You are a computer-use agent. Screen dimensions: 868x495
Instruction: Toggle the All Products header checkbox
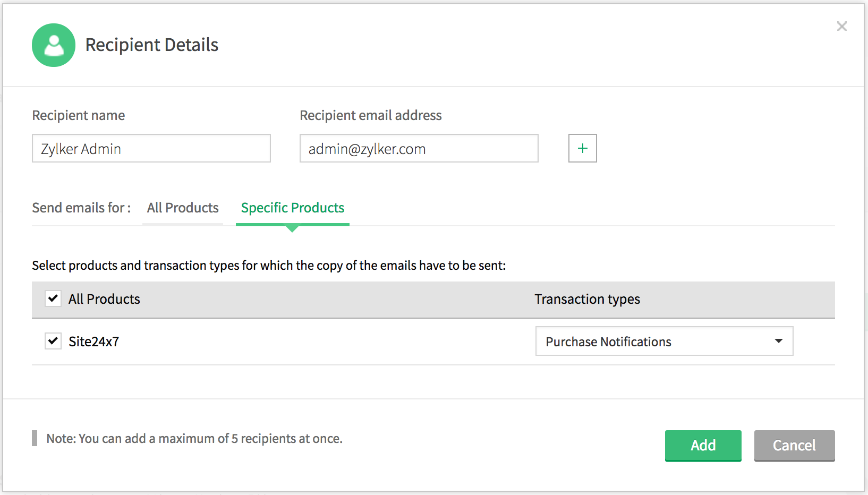pos(53,298)
